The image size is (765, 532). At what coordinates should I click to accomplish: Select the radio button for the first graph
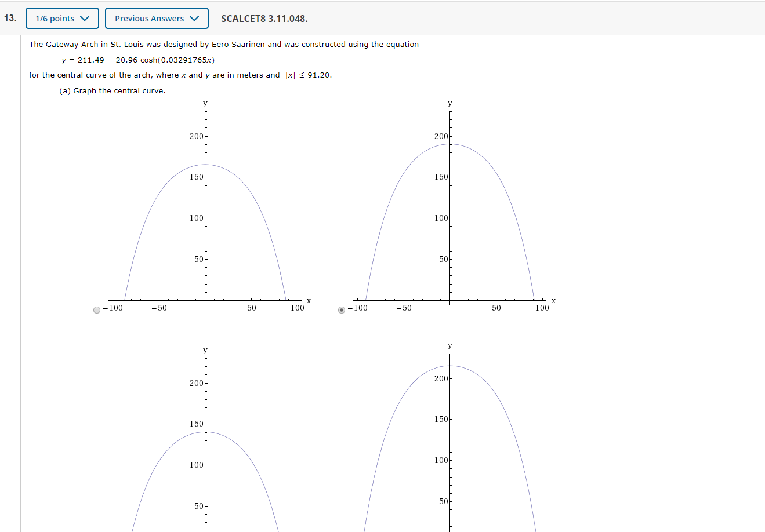[96, 311]
